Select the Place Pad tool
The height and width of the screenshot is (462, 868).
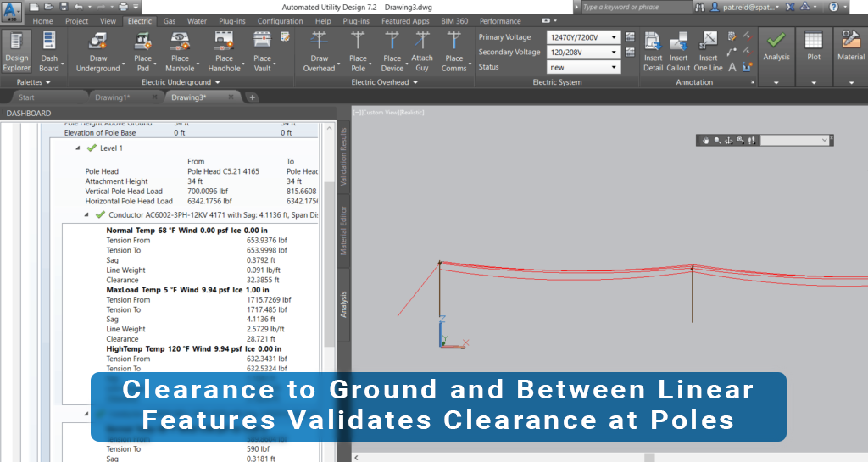point(142,52)
